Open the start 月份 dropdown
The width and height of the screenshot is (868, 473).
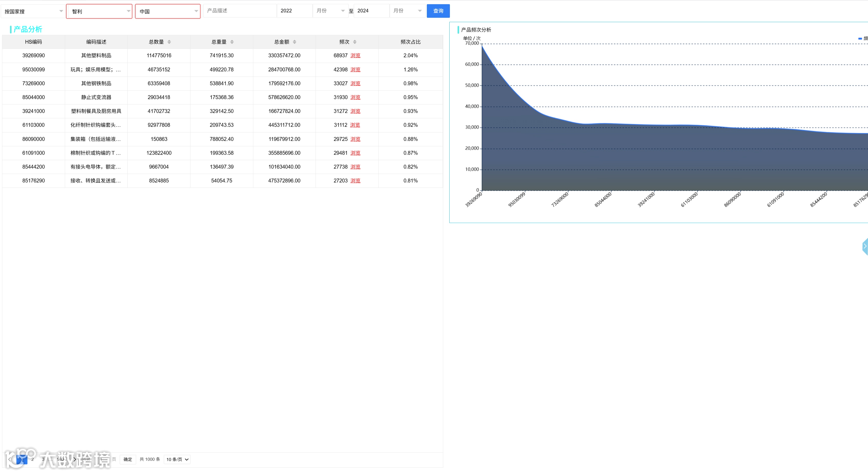pos(330,11)
